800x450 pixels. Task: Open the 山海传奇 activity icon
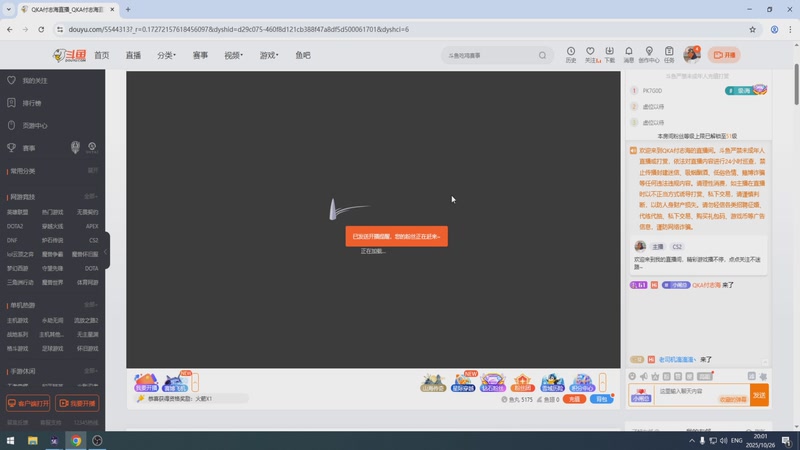[433, 383]
